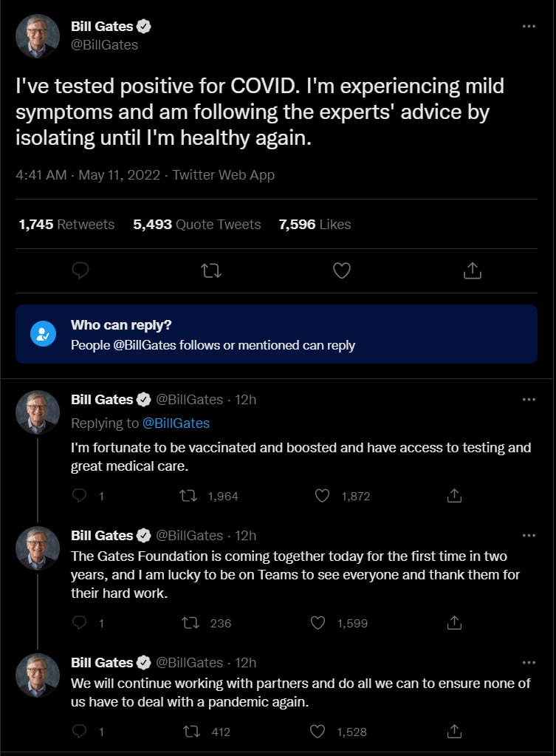View the 5,493 Quote Tweets
The height and width of the screenshot is (756, 556).
click(196, 225)
